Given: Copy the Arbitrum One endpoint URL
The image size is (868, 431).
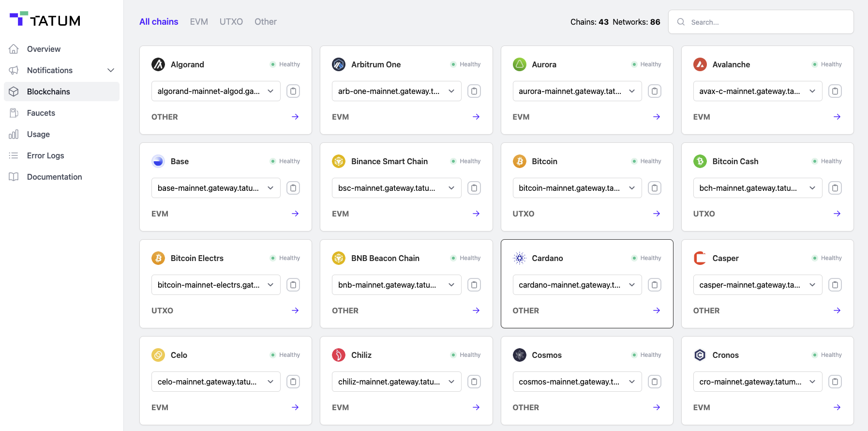Looking at the screenshot, I should pos(474,91).
